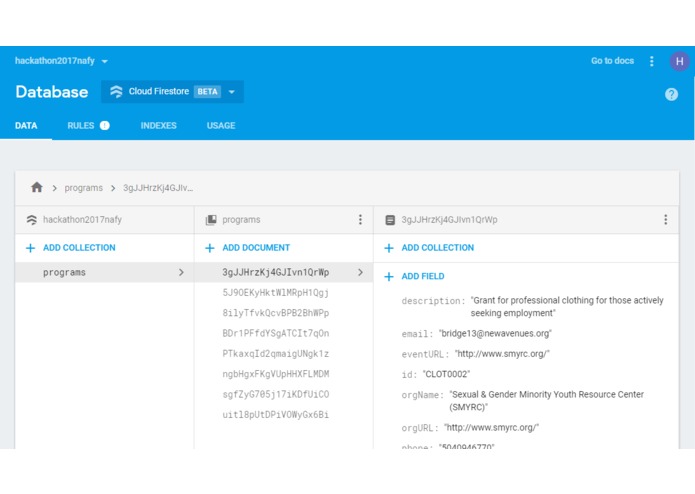Switch to the DATA tab
This screenshot has height=494, width=695.
click(x=26, y=126)
